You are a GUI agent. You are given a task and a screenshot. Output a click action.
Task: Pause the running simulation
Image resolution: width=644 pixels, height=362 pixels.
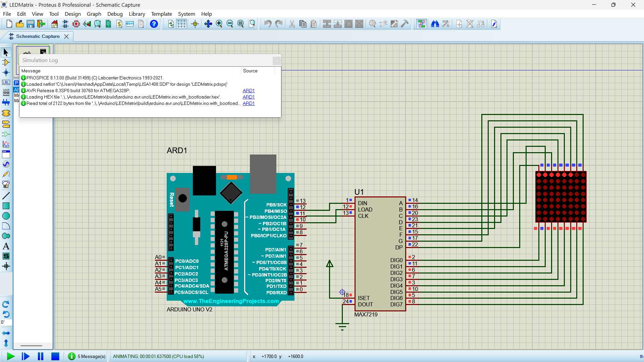pos(41,356)
